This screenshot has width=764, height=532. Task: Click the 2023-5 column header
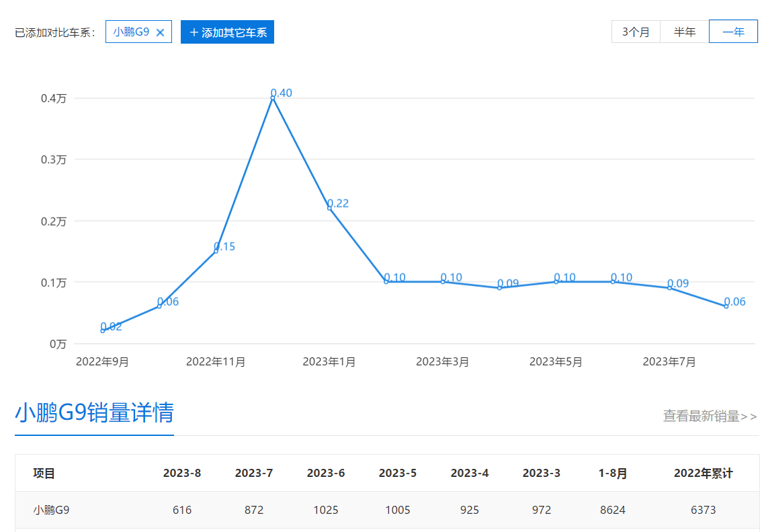pos(398,473)
